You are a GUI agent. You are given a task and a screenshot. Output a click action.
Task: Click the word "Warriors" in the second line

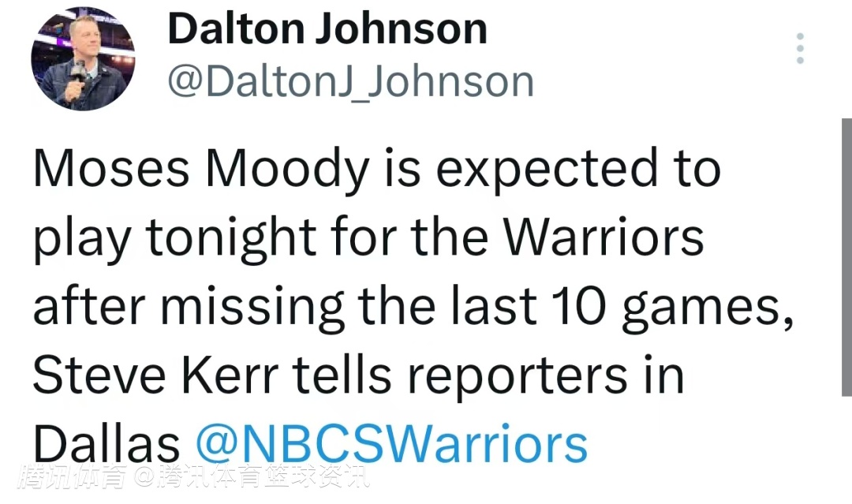click(603, 237)
